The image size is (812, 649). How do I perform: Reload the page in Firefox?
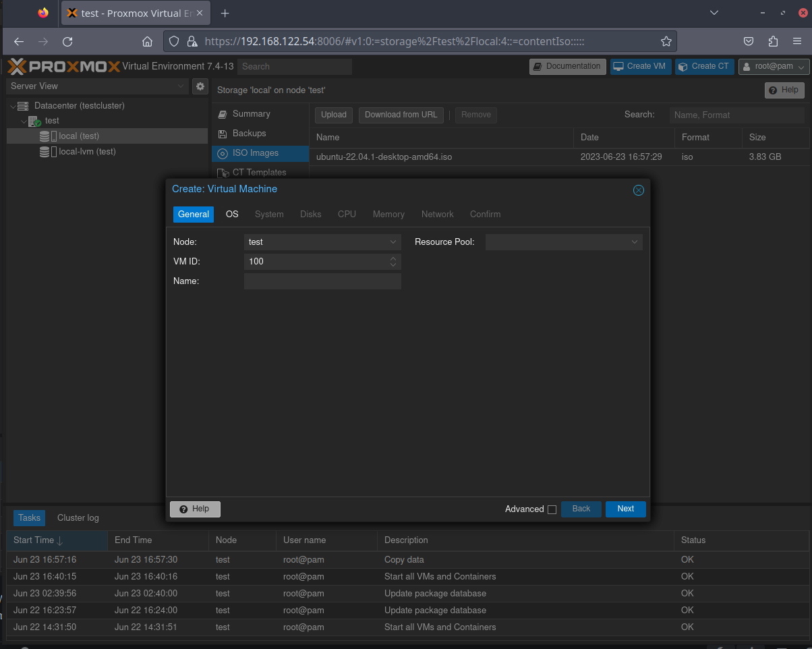(67, 41)
